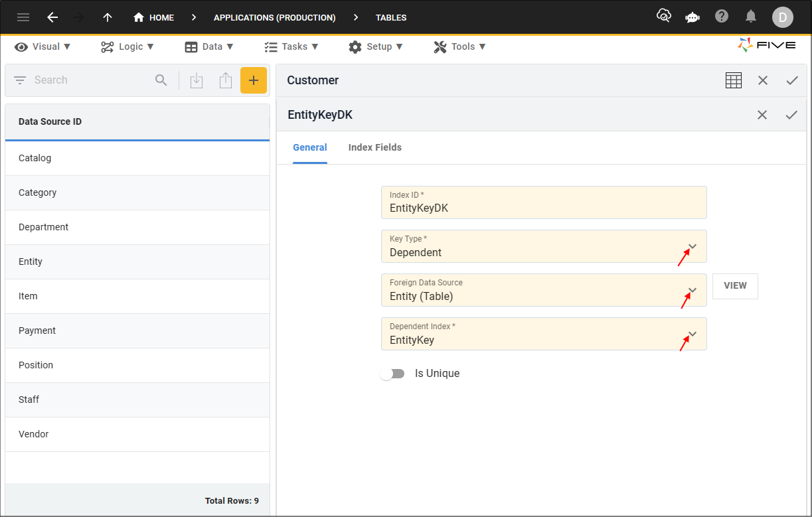Click into the Search field

(90, 80)
